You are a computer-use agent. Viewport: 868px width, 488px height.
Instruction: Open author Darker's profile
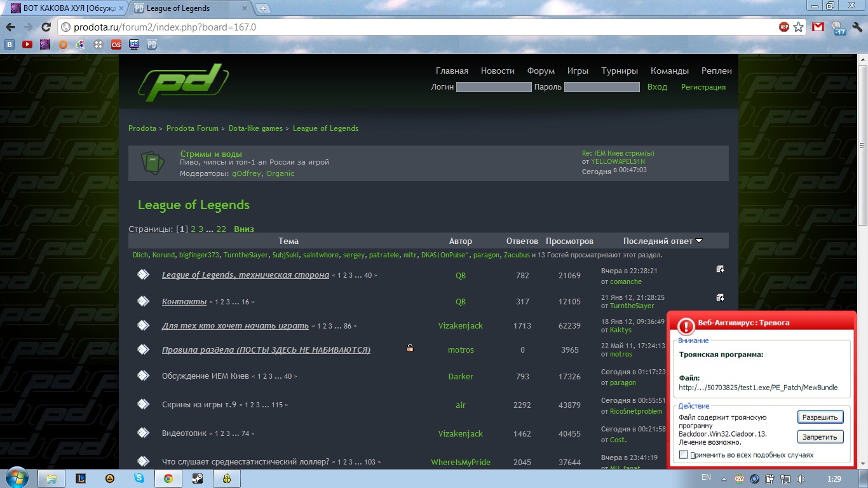tap(461, 376)
